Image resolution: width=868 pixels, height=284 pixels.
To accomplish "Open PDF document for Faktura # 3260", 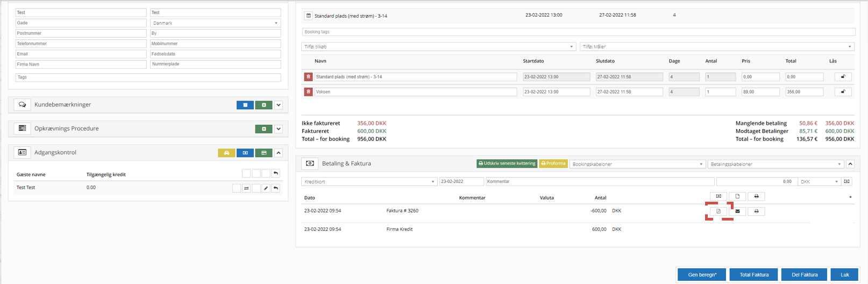I will tap(718, 211).
